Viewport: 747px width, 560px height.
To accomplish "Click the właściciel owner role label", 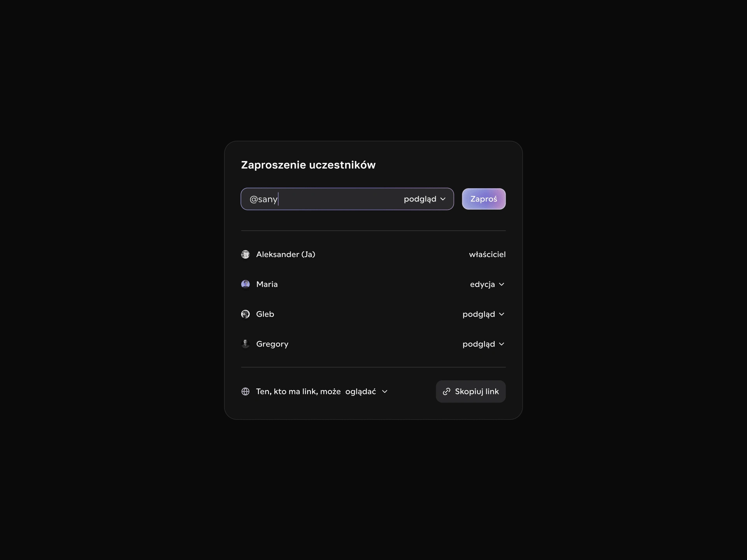I will click(487, 254).
